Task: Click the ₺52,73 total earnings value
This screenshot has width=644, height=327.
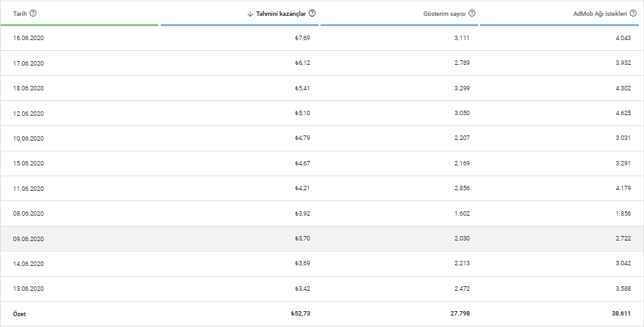Action: [x=300, y=314]
